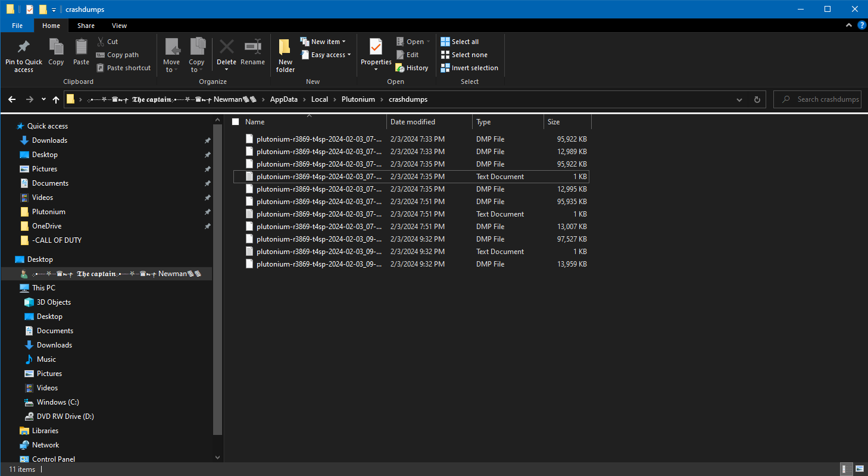The image size is (868, 476).
Task: Toggle the select-all checkbox beside Name header
Action: (x=235, y=122)
